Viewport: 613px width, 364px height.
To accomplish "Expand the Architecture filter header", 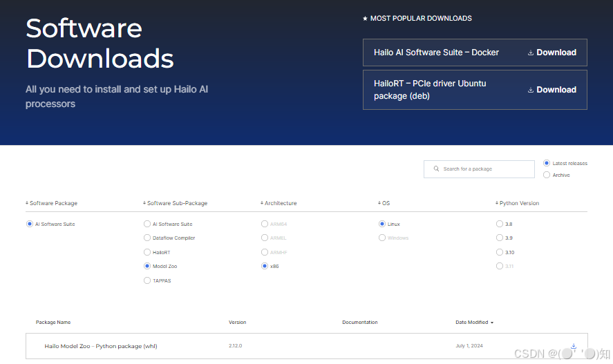I will 279,203.
